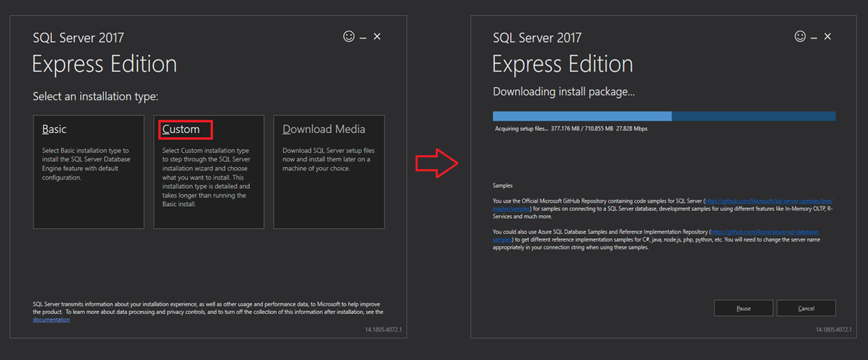Click the version number in the downloading window
868x360 pixels.
pyautogui.click(x=835, y=329)
